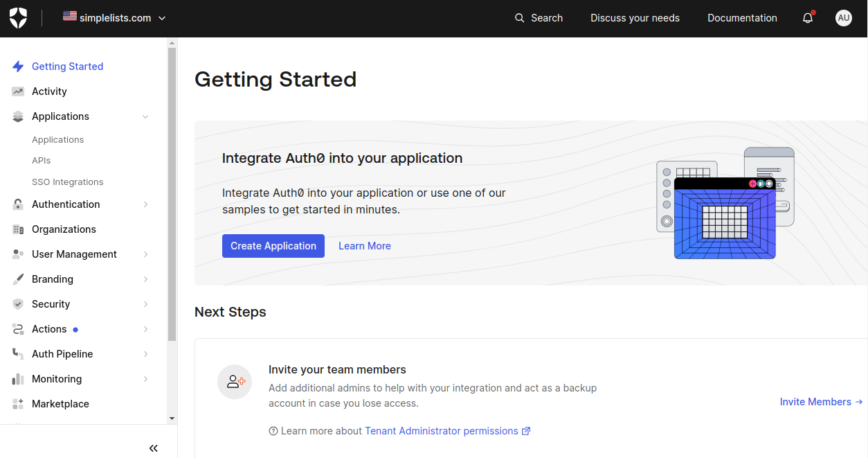
Task: Follow the Learn More link
Action: click(365, 246)
